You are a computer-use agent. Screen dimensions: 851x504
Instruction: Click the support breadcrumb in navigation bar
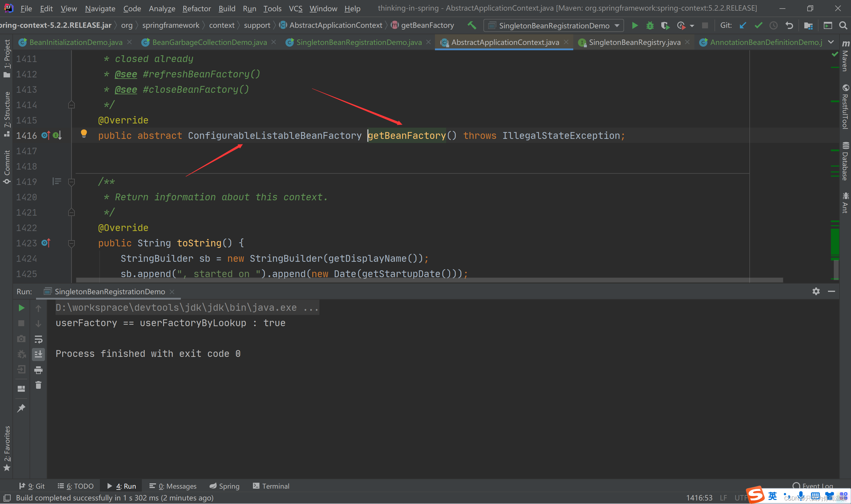(257, 25)
